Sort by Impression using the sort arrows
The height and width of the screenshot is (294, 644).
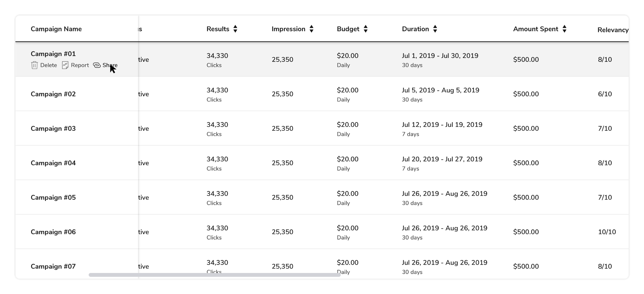[311, 29]
